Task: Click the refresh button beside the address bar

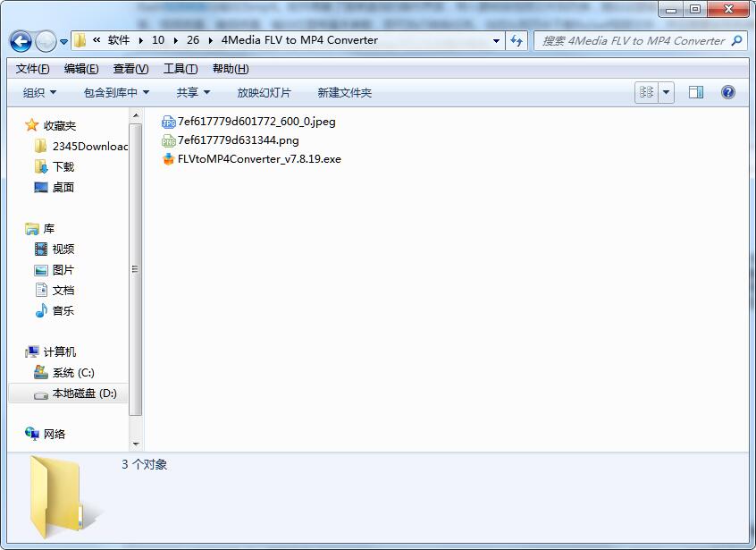Action: 517,40
